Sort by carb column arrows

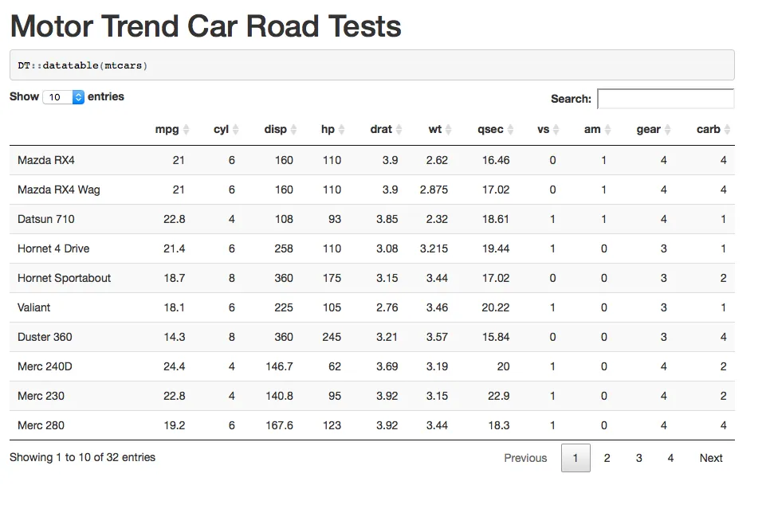tap(728, 130)
